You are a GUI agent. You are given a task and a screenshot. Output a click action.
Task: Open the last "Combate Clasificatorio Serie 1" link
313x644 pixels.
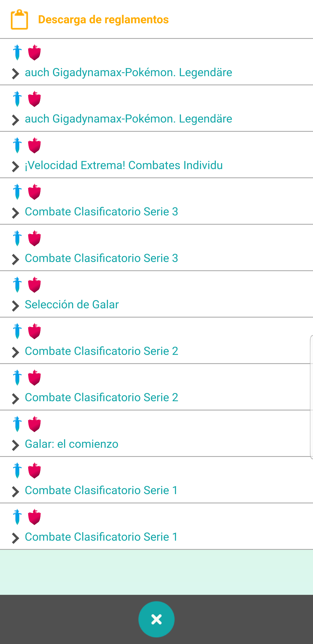click(102, 537)
